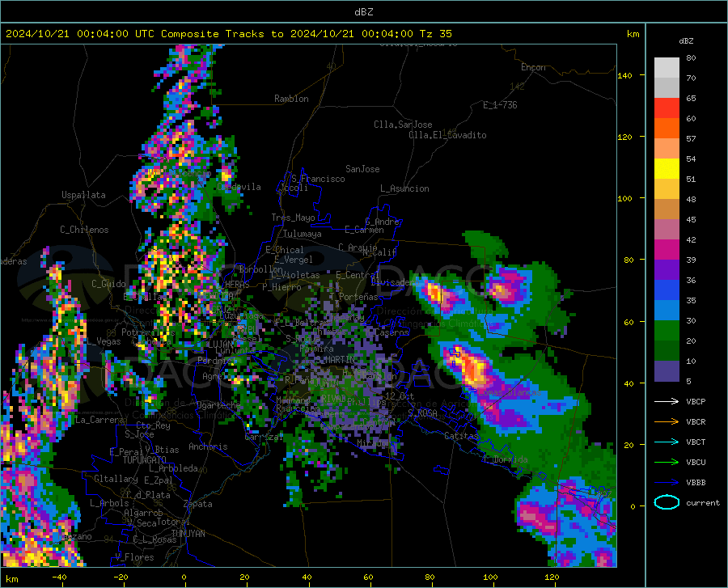Select the magenta 39-42 dBZ legend swatch
This screenshot has width=728, height=588.
[667, 250]
